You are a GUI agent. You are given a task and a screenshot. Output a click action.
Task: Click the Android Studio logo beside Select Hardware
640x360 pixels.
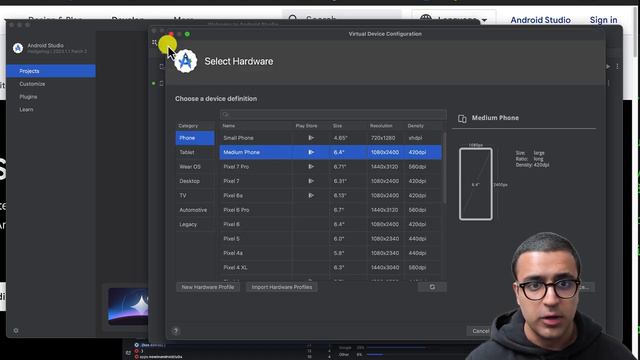point(186,61)
